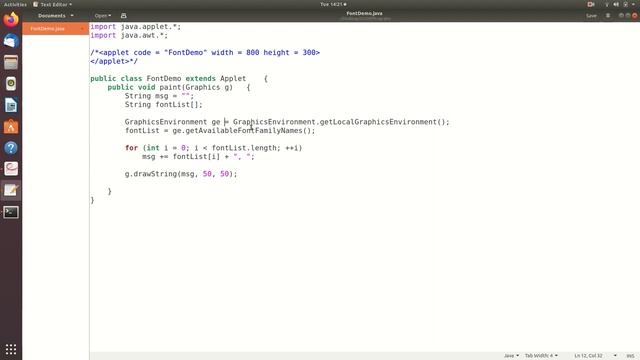Click the Save button
Viewport: 640px width, 360px height.
(x=591, y=16)
